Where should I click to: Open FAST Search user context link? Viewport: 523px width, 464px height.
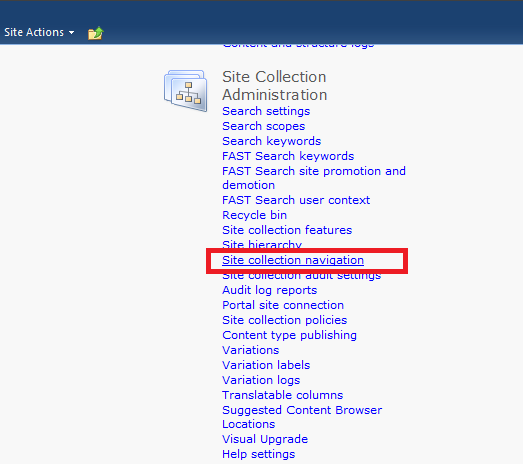[296, 200]
